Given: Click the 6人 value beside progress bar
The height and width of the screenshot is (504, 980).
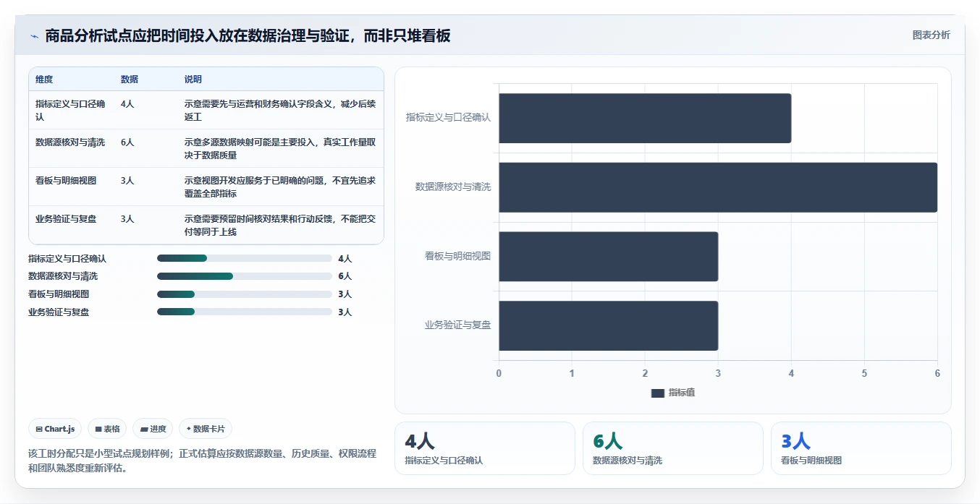Looking at the screenshot, I should 345,276.
